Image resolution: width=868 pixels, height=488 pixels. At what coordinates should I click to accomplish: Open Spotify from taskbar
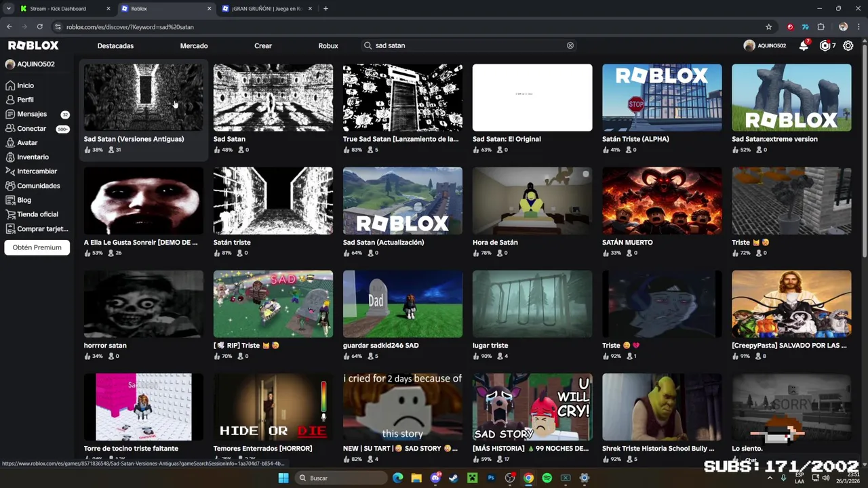[x=547, y=478]
